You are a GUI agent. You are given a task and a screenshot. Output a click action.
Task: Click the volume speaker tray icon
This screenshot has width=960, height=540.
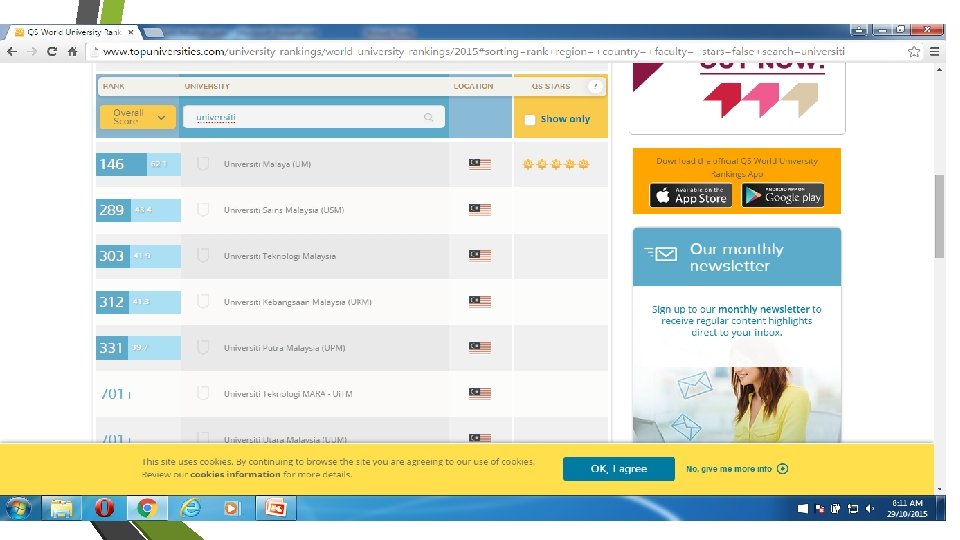[x=869, y=509]
